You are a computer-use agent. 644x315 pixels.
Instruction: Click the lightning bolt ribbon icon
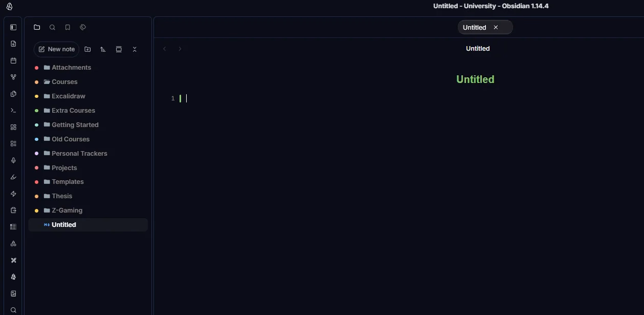pos(13,194)
